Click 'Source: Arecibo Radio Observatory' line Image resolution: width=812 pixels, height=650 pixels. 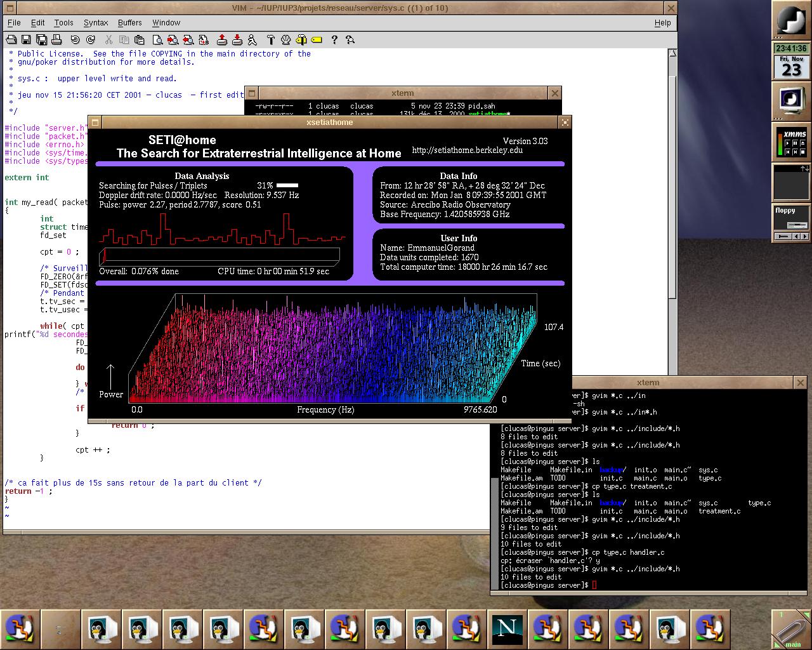445,204
